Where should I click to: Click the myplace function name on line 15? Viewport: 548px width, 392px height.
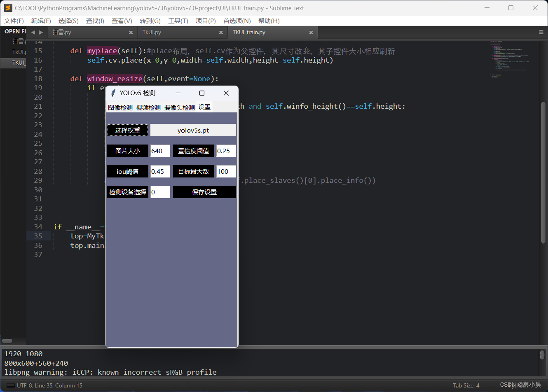click(102, 51)
